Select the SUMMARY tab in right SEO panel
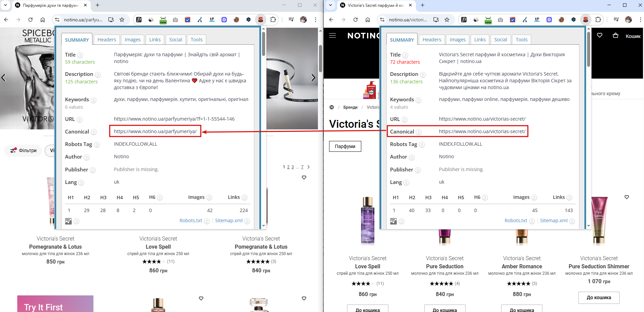The width and height of the screenshot is (644, 312). pyautogui.click(x=402, y=40)
